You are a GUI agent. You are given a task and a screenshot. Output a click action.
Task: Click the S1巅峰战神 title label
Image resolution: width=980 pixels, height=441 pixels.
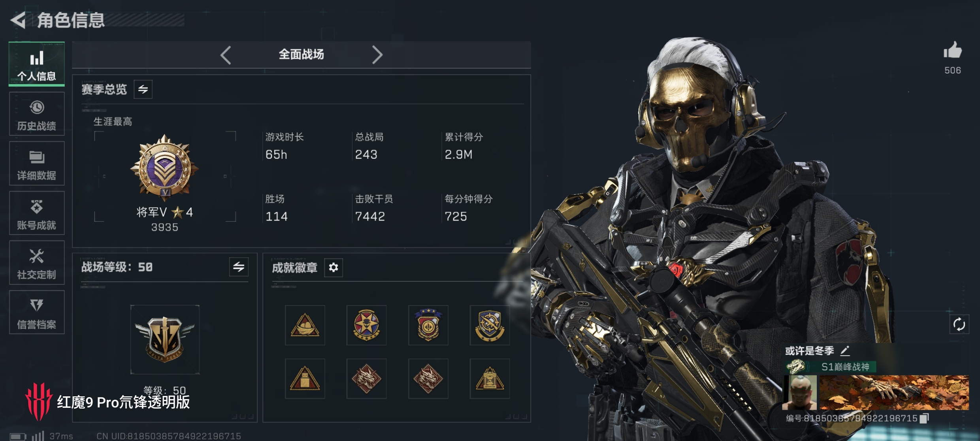(x=845, y=367)
